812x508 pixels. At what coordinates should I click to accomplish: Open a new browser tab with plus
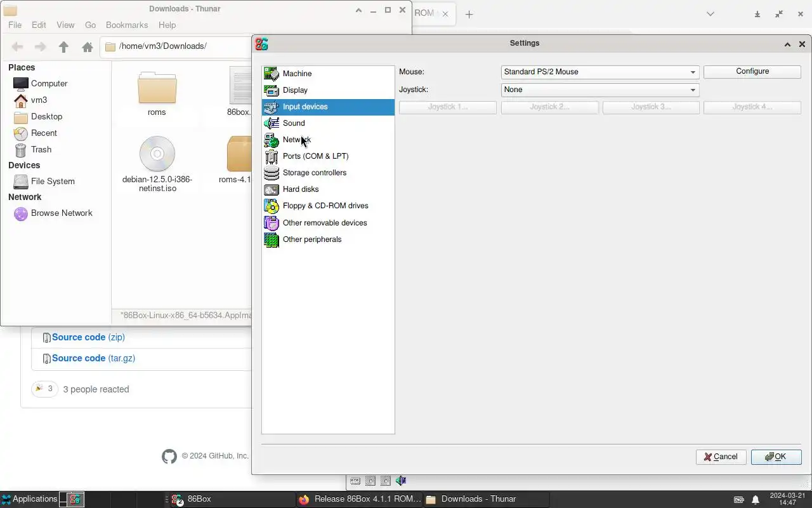[469, 14]
